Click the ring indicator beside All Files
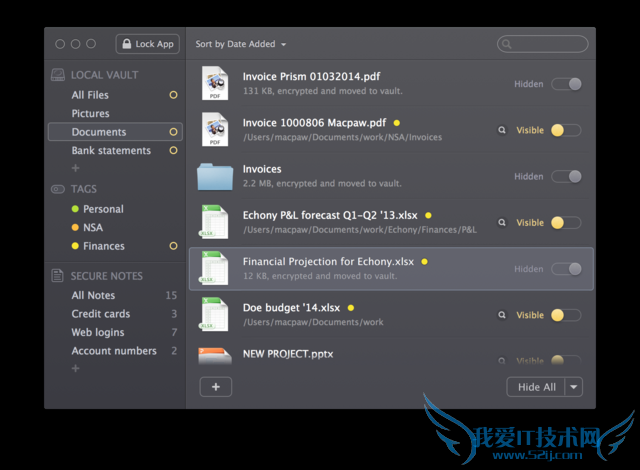 [173, 95]
